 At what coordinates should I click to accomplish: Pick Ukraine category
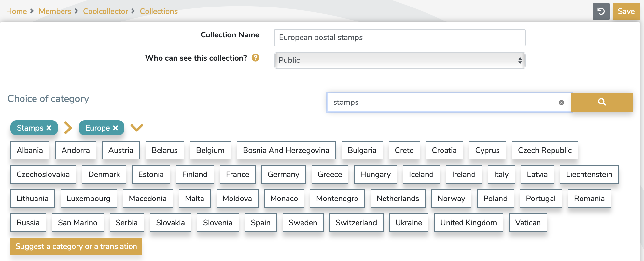tap(409, 223)
